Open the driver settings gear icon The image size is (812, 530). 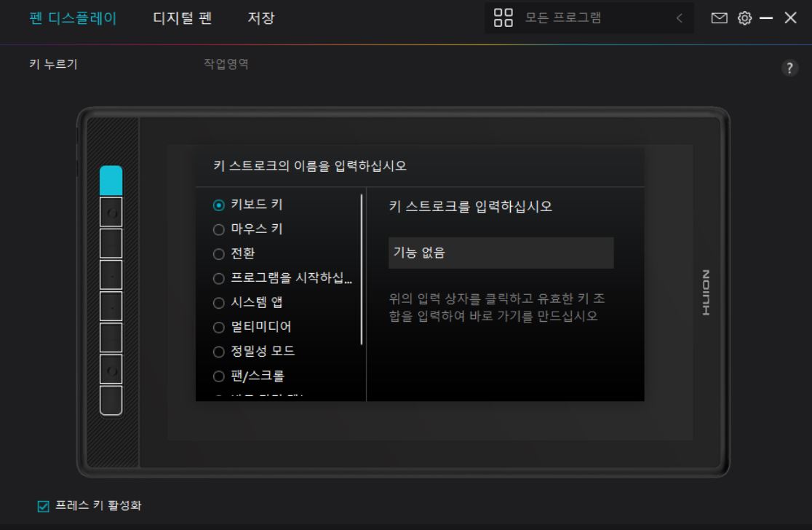click(744, 17)
